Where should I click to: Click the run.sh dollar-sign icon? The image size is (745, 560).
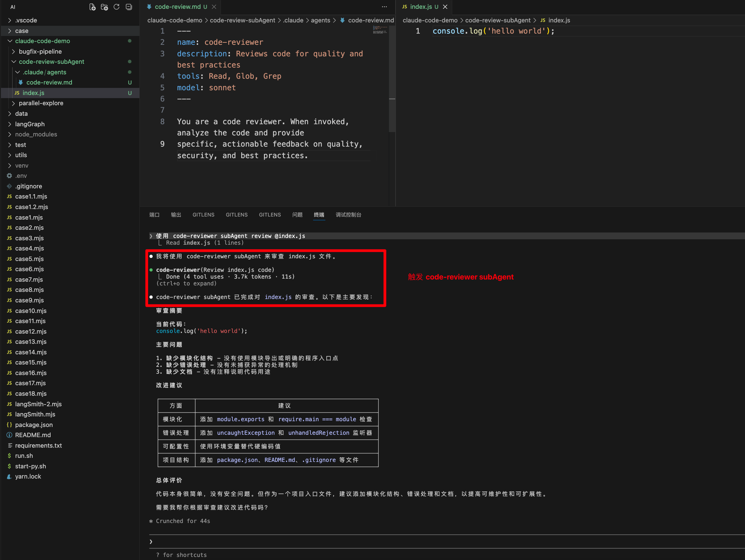pyautogui.click(x=9, y=456)
